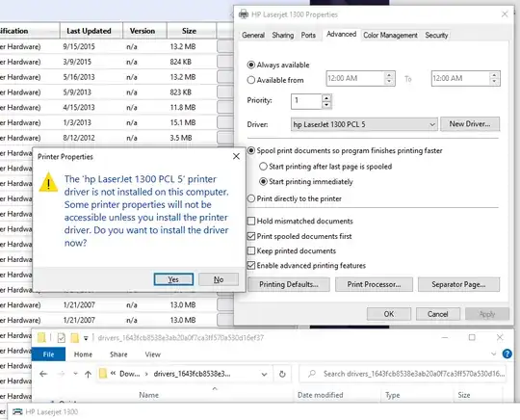Open Explorer recent locations dropdown
The width and height of the screenshot is (520, 420).
75,374
